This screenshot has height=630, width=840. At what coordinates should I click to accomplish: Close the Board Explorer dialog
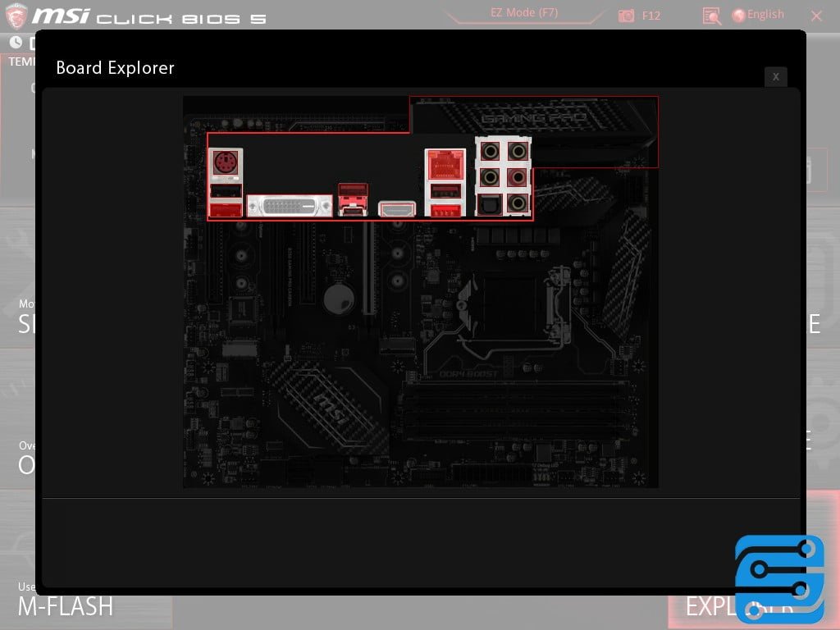point(775,76)
